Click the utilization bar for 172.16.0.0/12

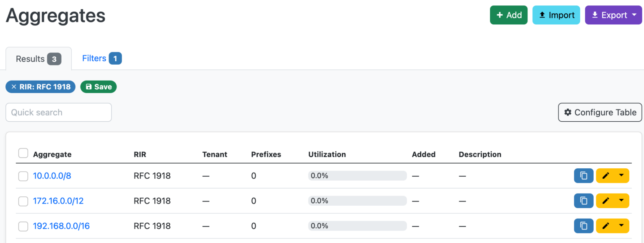(x=357, y=201)
